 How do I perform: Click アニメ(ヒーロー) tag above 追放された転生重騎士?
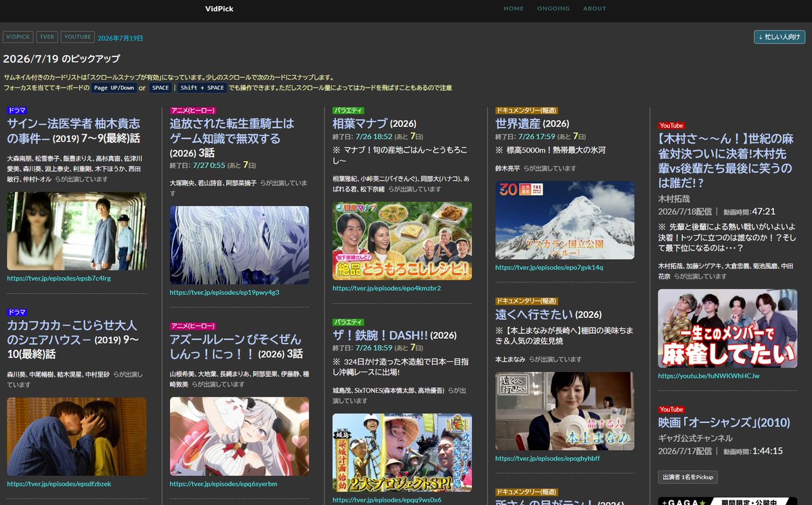(192, 110)
